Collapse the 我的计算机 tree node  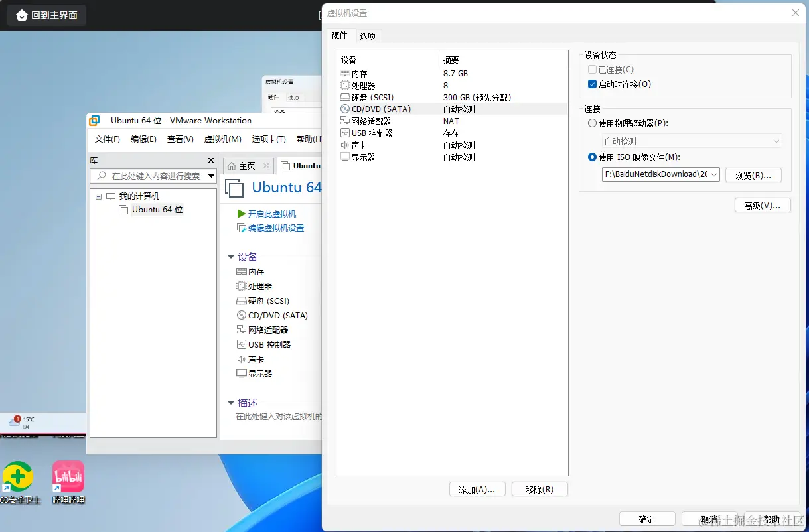pyautogui.click(x=99, y=196)
